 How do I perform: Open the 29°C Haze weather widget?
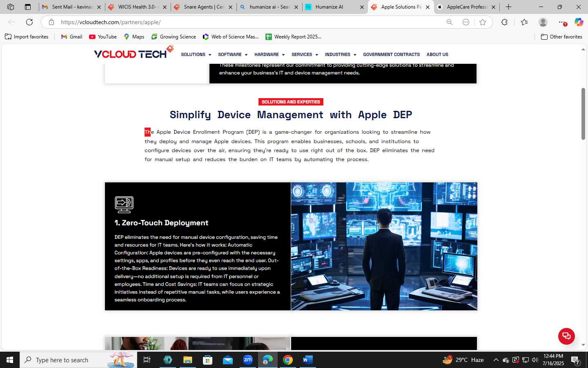463,360
